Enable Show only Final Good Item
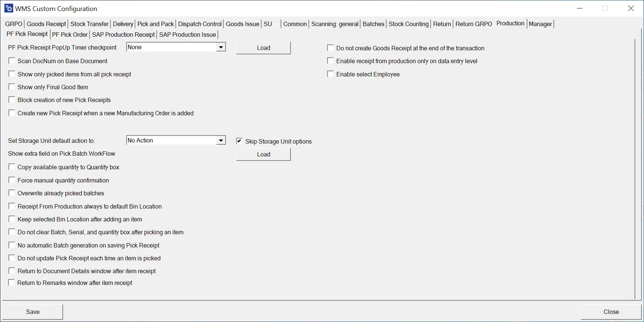 12,87
